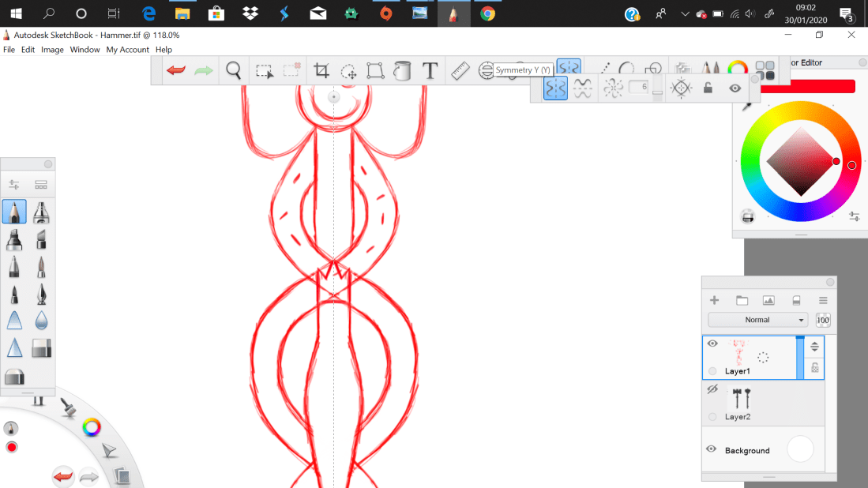Screen dimensions: 868x488
Task: Select the Pencil tool in the brush palette
Action: [x=13, y=212]
